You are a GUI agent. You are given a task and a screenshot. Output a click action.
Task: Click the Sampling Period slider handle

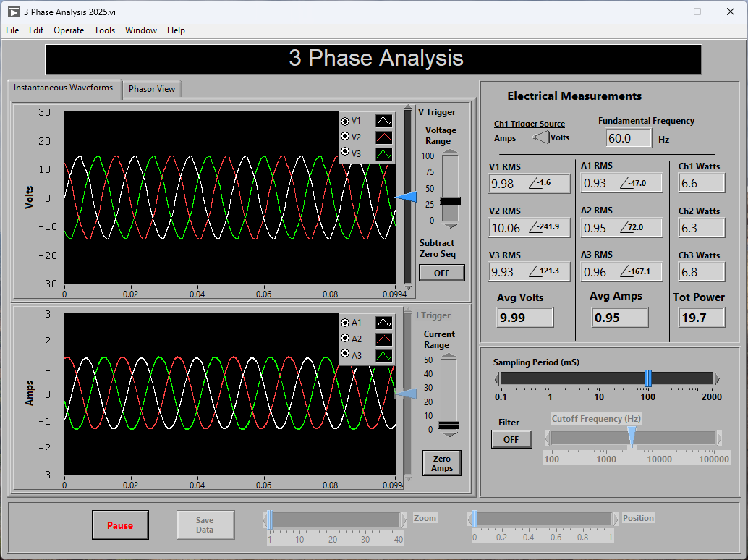(647, 378)
